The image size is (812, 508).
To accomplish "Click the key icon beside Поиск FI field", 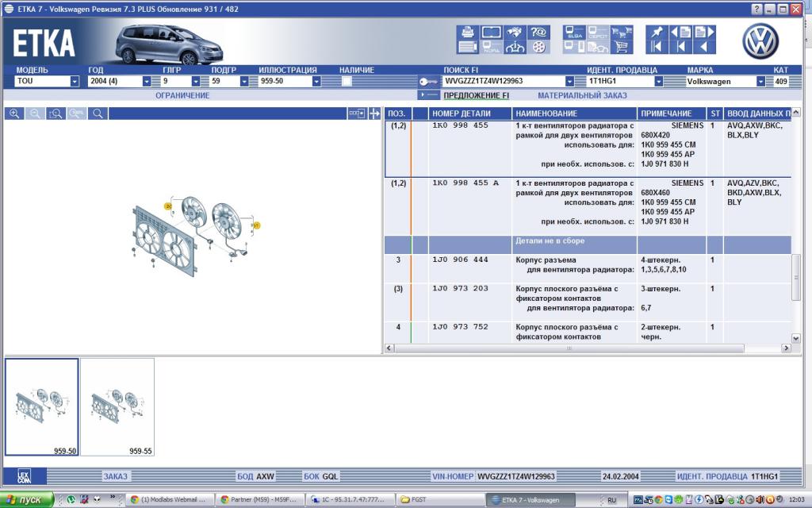I will (429, 82).
